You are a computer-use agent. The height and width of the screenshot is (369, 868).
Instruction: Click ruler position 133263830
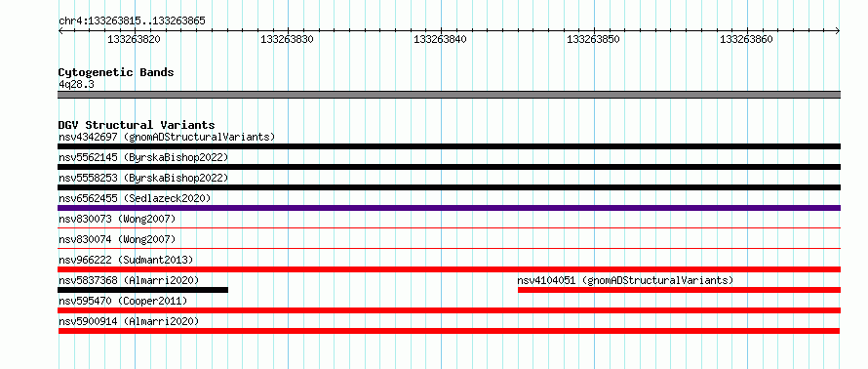288,39
